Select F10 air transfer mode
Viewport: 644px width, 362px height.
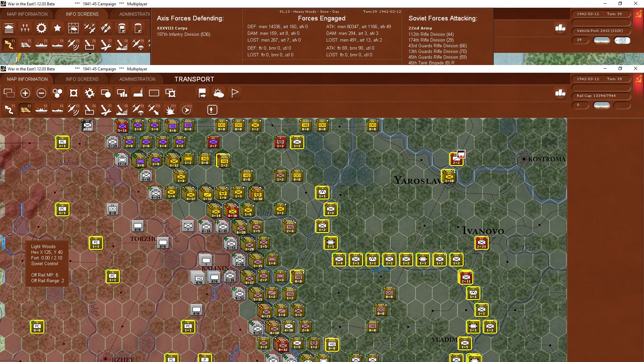pyautogui.click(x=154, y=110)
